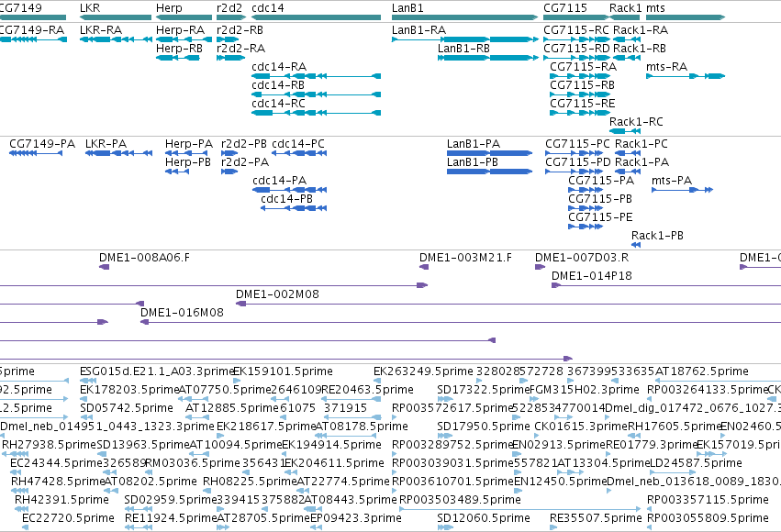Image resolution: width=781 pixels, height=532 pixels.
Task: Select the cdc14-RB transcript glyph
Action: (x=317, y=94)
